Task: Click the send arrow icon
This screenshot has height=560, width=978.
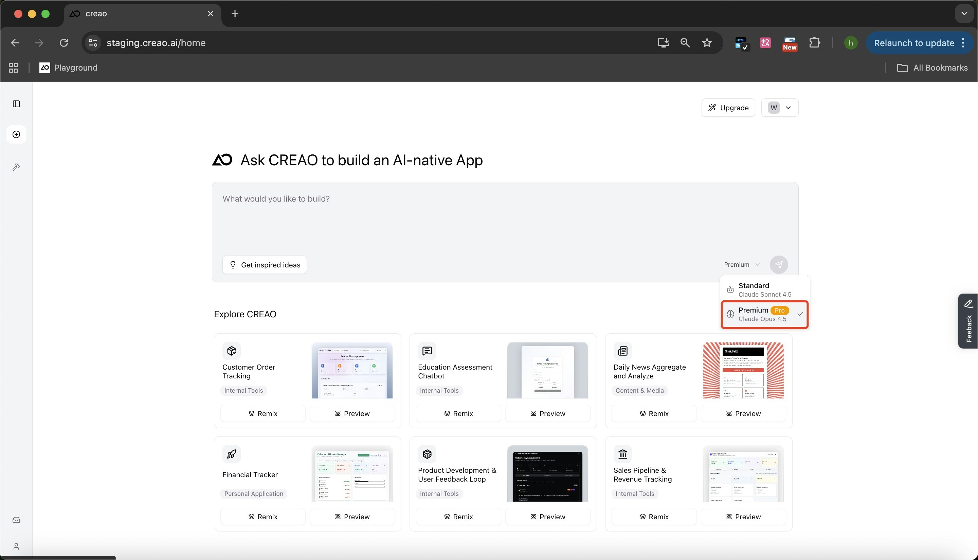Action: click(x=778, y=265)
